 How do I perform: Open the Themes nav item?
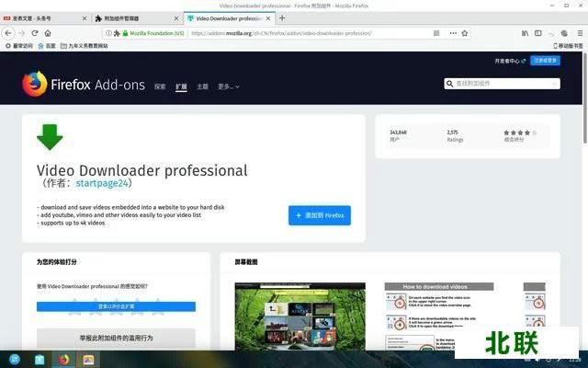point(202,86)
